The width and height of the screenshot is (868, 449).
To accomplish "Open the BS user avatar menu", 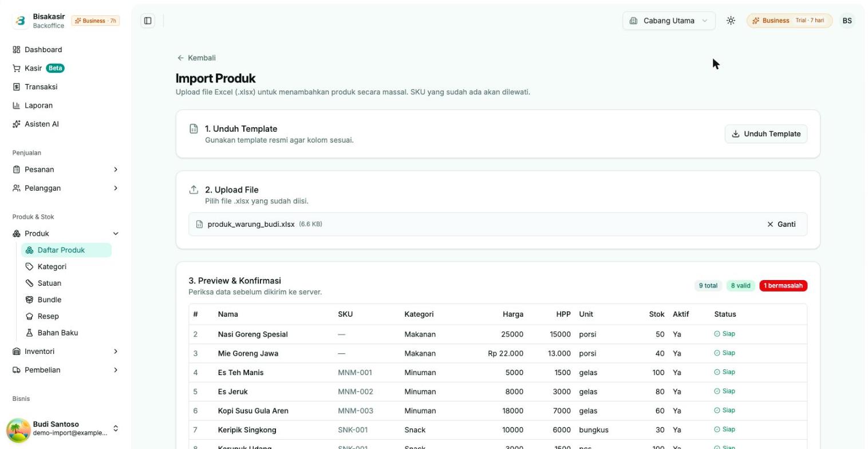I will [847, 21].
